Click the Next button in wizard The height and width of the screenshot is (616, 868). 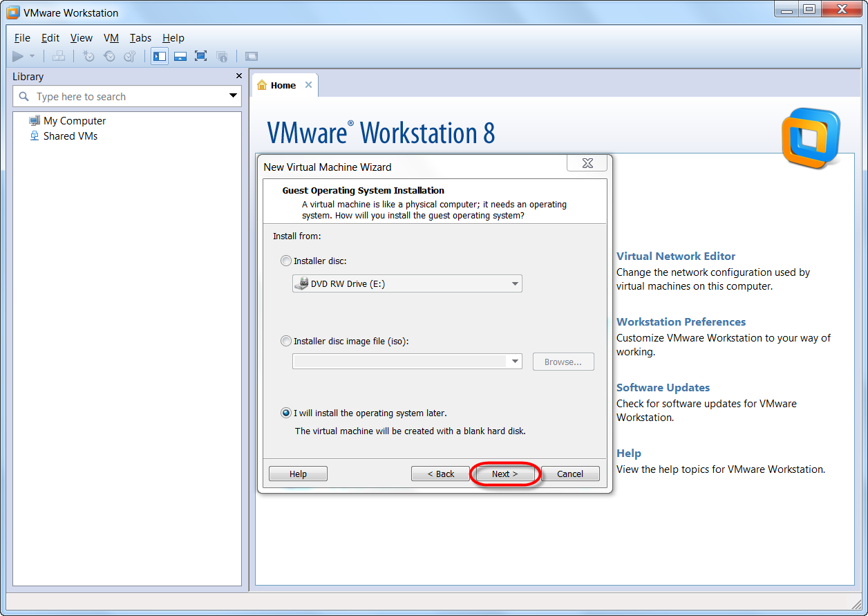[504, 474]
